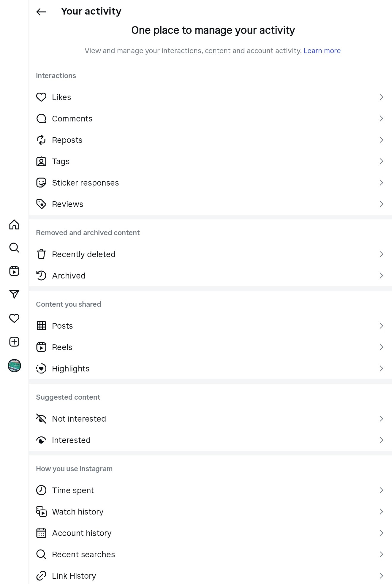
Task: Click the Recently deleted trash icon
Action: point(41,254)
